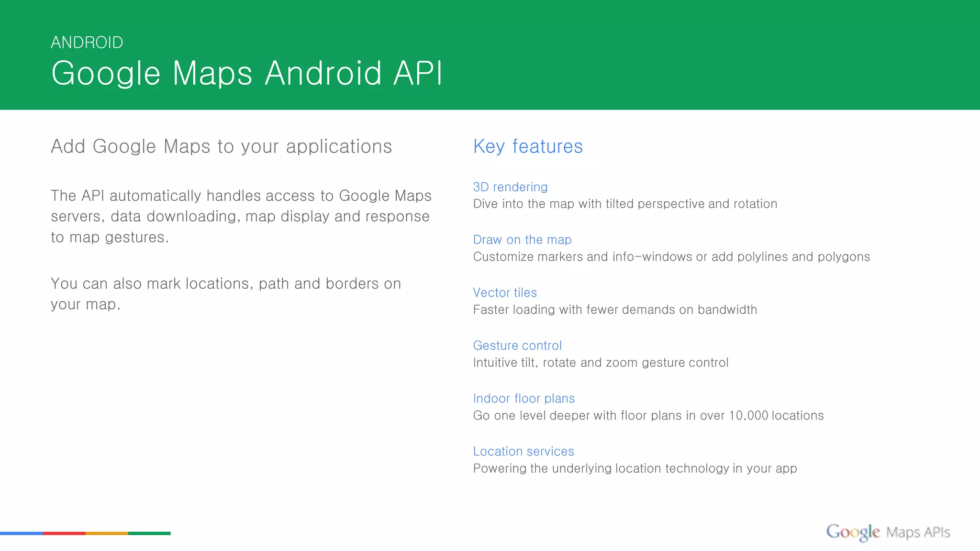Image resolution: width=980 pixels, height=551 pixels.
Task: Click 'Customize markers and info-windows' description
Action: [x=671, y=257]
